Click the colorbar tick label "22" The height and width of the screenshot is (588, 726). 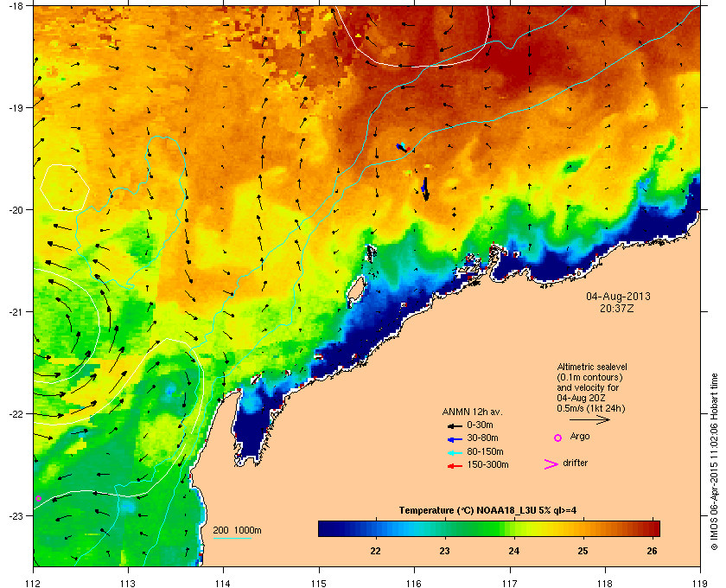[x=375, y=551]
